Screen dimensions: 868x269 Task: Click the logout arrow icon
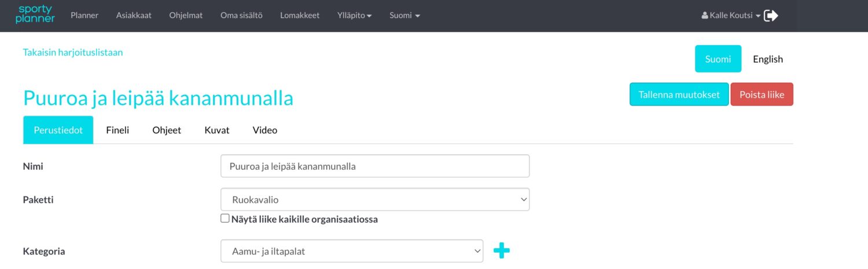pos(771,16)
